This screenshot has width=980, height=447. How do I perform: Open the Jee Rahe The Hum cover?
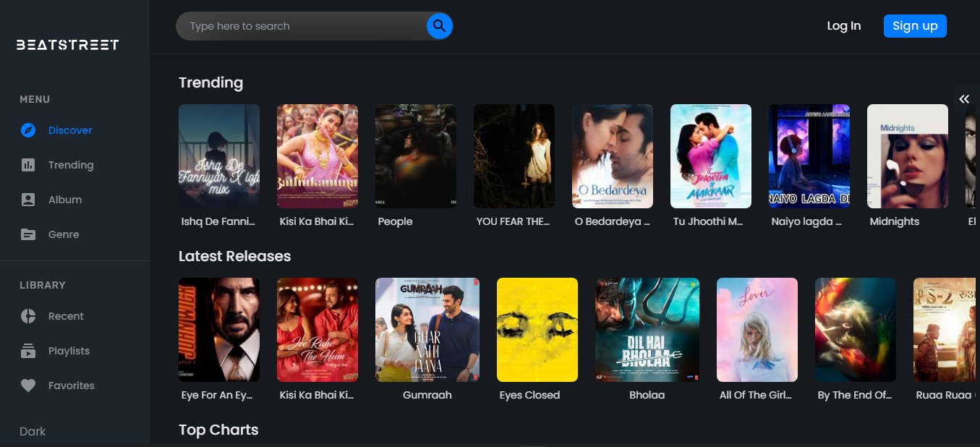pos(318,330)
